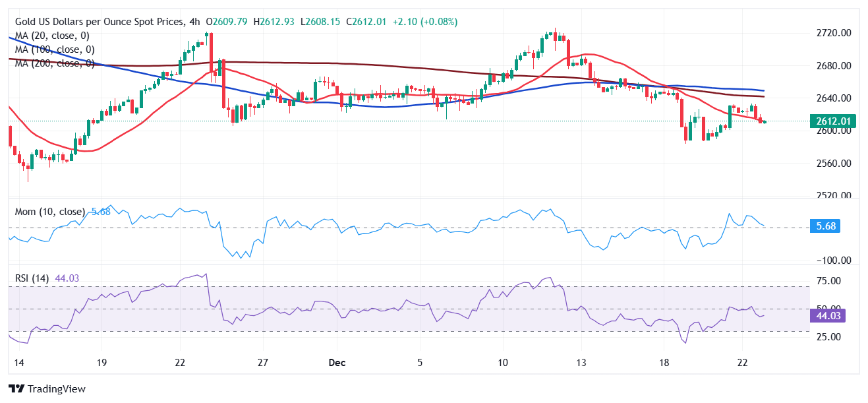Select the 4h interval label

pyautogui.click(x=194, y=22)
